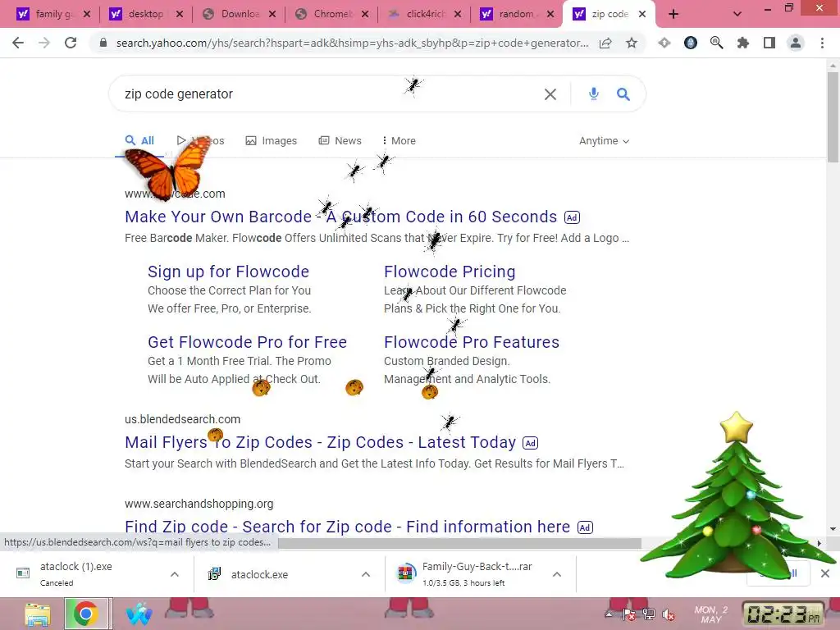Close the 'click4rich' tab

pos(458,15)
